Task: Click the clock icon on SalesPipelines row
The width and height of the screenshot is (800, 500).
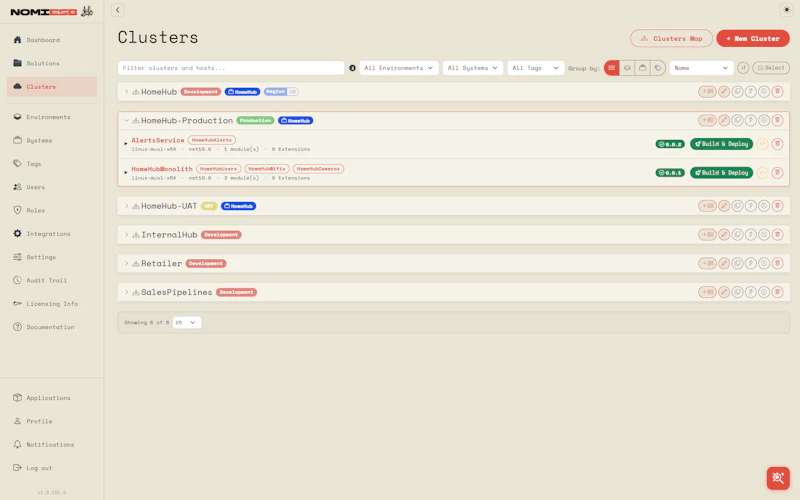Action: pos(764,292)
